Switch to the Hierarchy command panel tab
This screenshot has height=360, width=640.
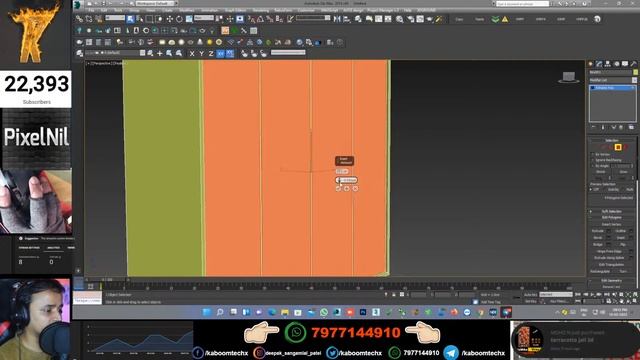coord(608,64)
